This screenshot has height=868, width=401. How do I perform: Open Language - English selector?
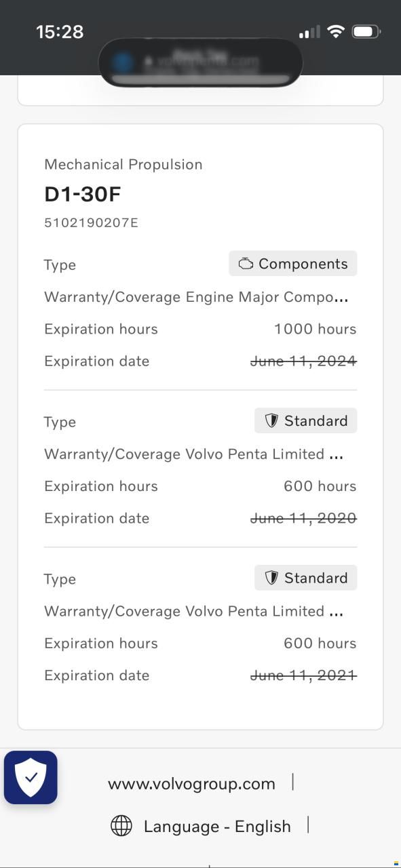click(217, 827)
